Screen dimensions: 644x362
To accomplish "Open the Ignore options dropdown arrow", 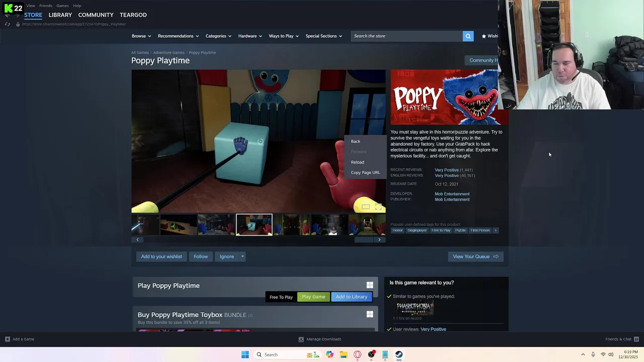I will 242,256.
